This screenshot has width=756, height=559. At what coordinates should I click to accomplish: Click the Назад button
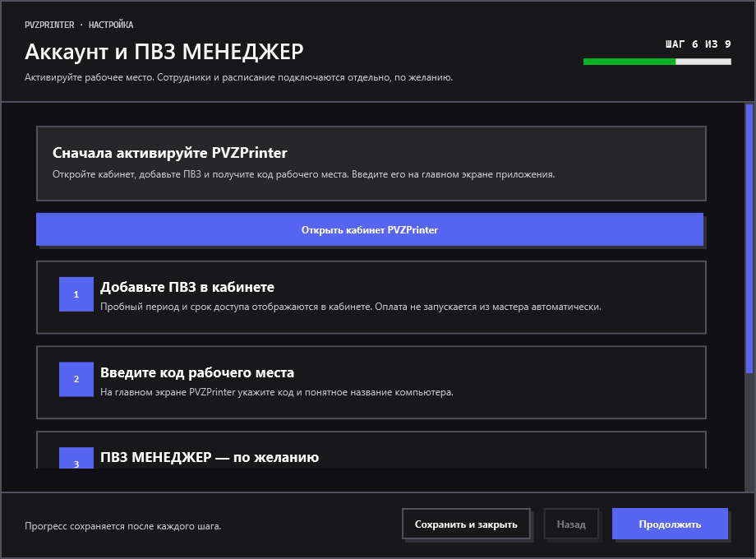[571, 524]
